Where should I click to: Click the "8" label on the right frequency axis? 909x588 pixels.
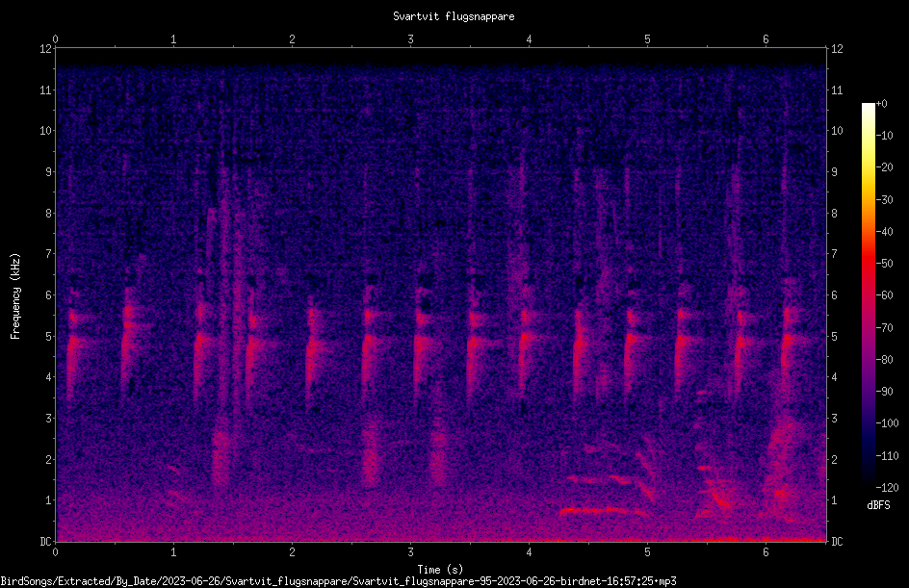tap(834, 214)
